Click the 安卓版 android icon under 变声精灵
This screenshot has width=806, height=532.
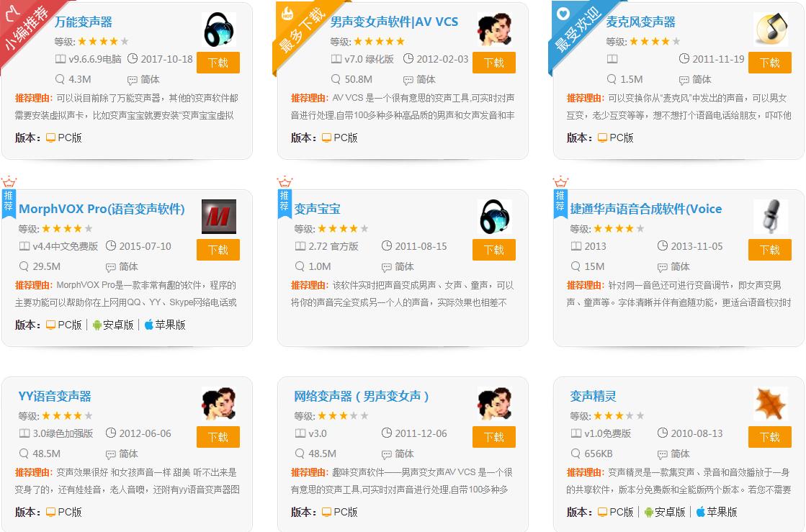pos(649,512)
